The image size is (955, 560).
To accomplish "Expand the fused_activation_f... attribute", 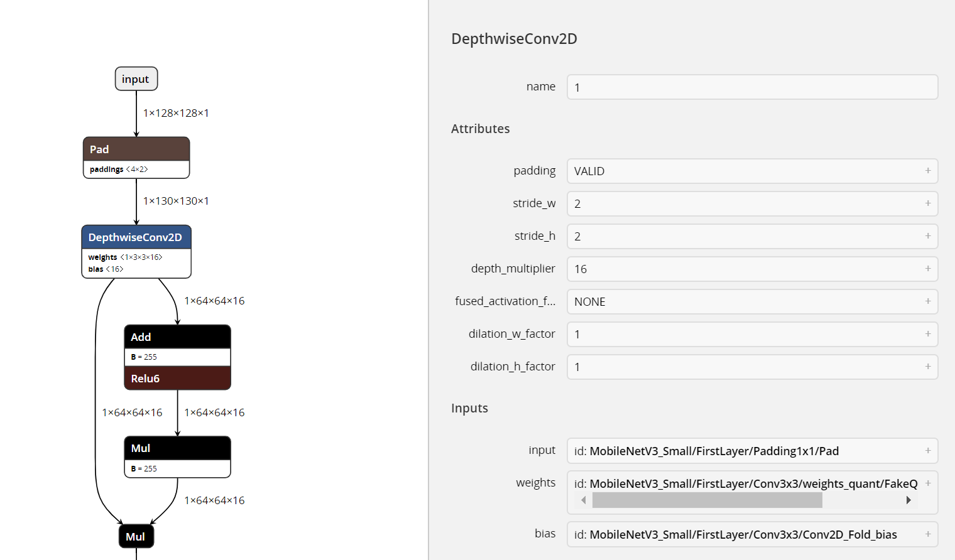I will point(928,301).
